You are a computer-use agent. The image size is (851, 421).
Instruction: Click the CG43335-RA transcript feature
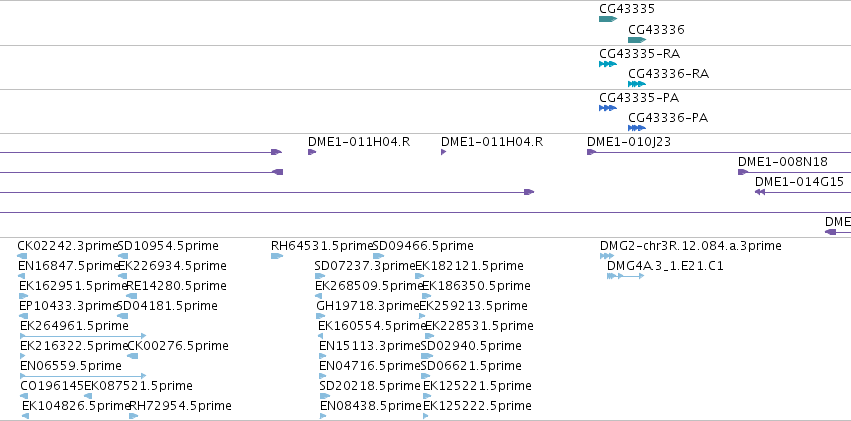coord(608,64)
